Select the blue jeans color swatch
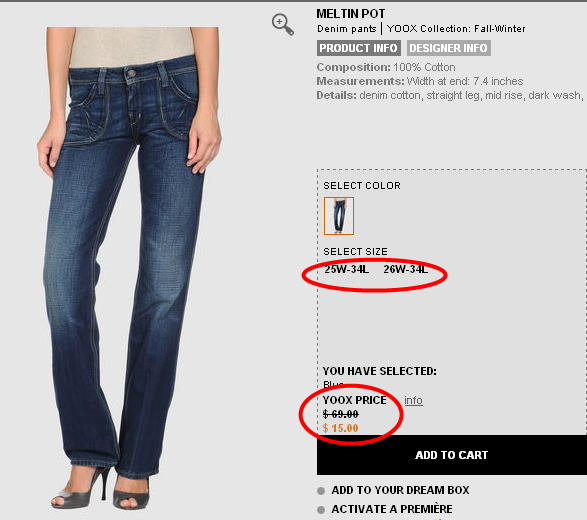The image size is (587, 520). [339, 216]
